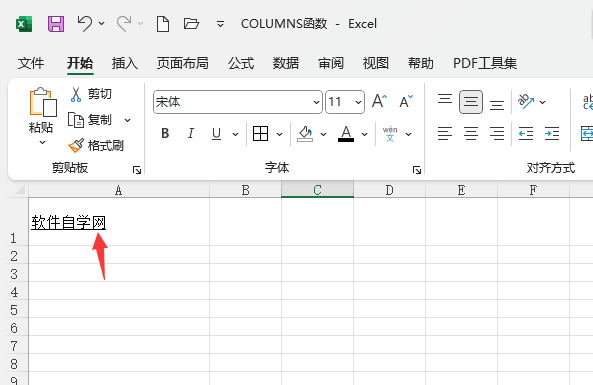Image resolution: width=593 pixels, height=385 pixels.
Task: Select row 5 header
Action: tap(14, 310)
